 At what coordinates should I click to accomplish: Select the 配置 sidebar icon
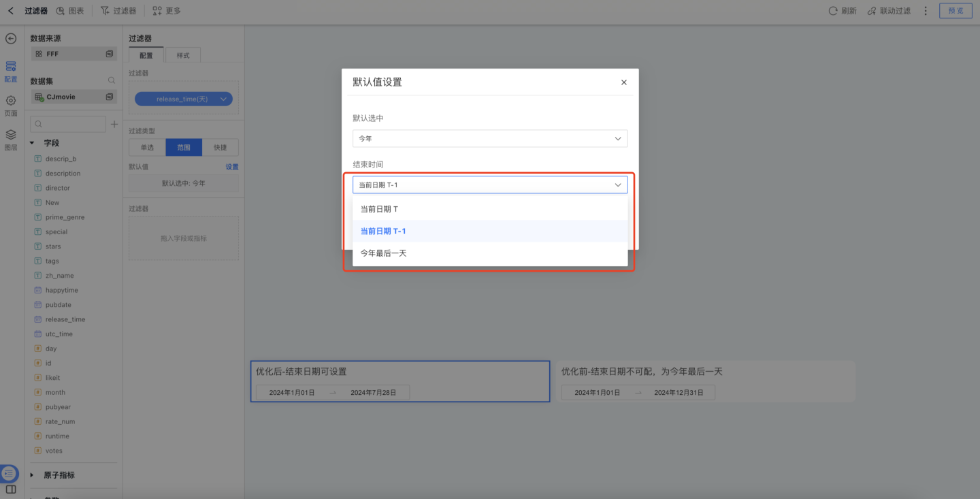click(x=11, y=71)
